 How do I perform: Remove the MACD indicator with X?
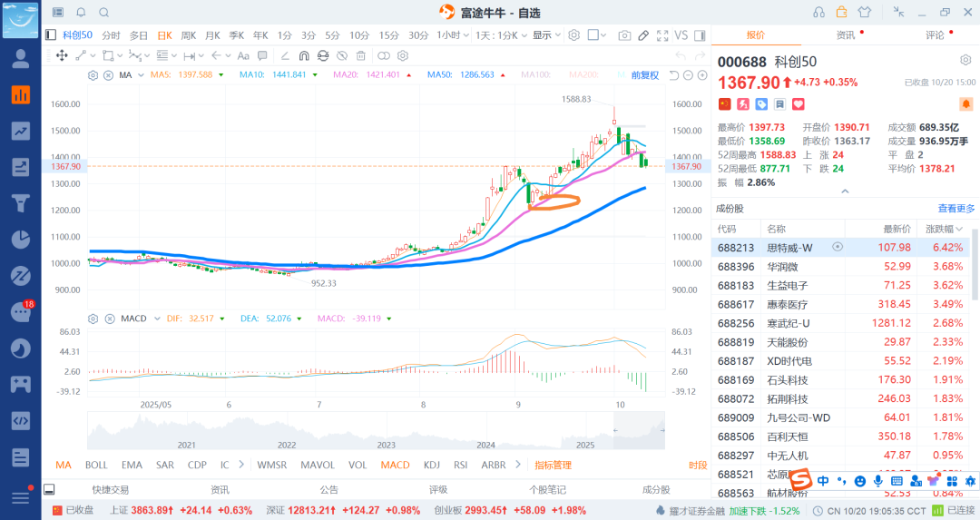tap(110, 319)
